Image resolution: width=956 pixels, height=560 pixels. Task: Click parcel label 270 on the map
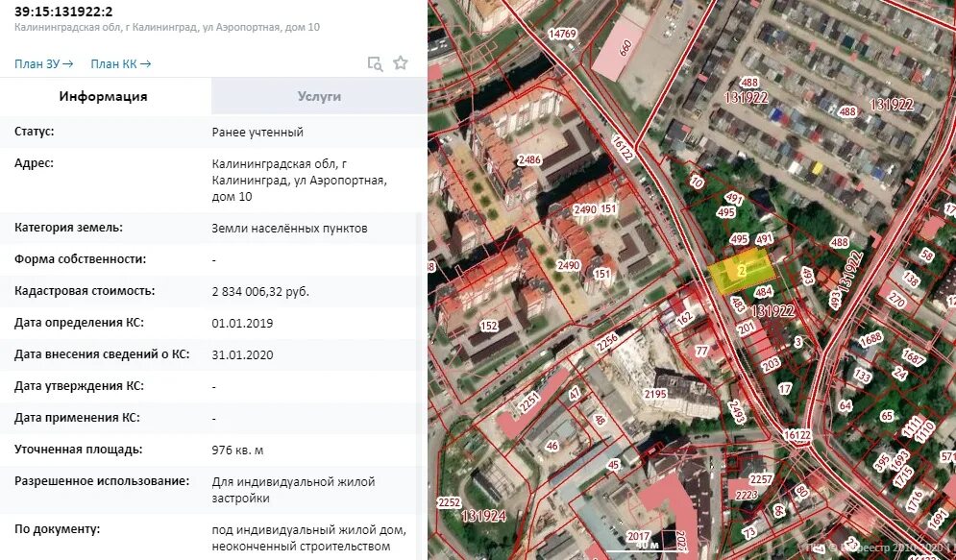coord(895,300)
